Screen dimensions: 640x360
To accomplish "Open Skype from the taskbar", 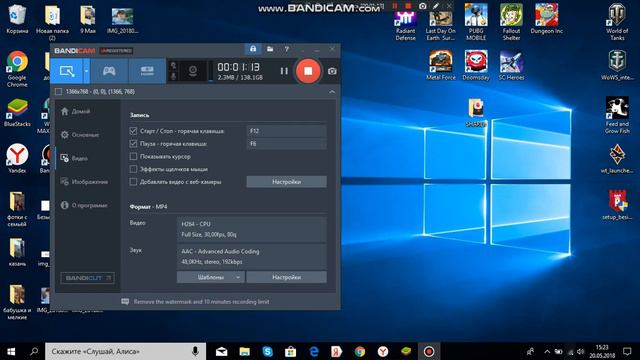I will (268, 351).
